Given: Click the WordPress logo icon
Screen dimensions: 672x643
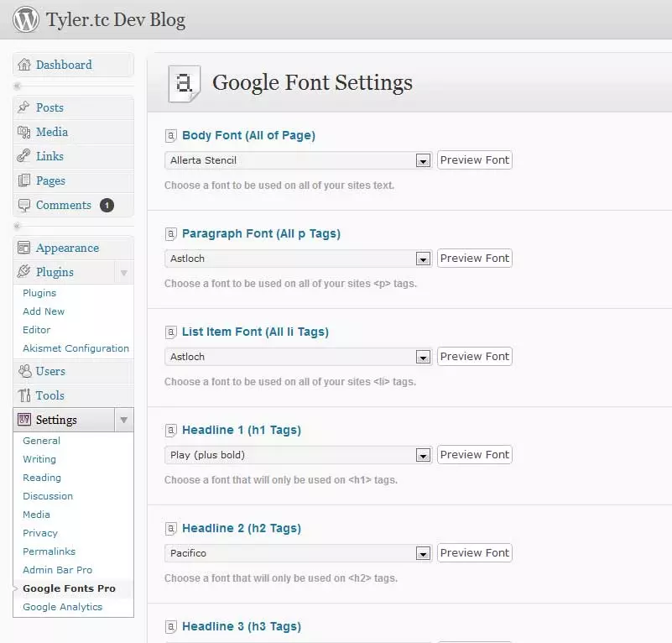Looking at the screenshot, I should [x=25, y=19].
